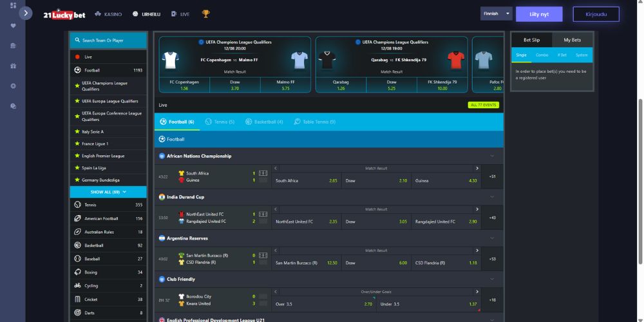Focus the Search Team Or Player field

coord(108,41)
